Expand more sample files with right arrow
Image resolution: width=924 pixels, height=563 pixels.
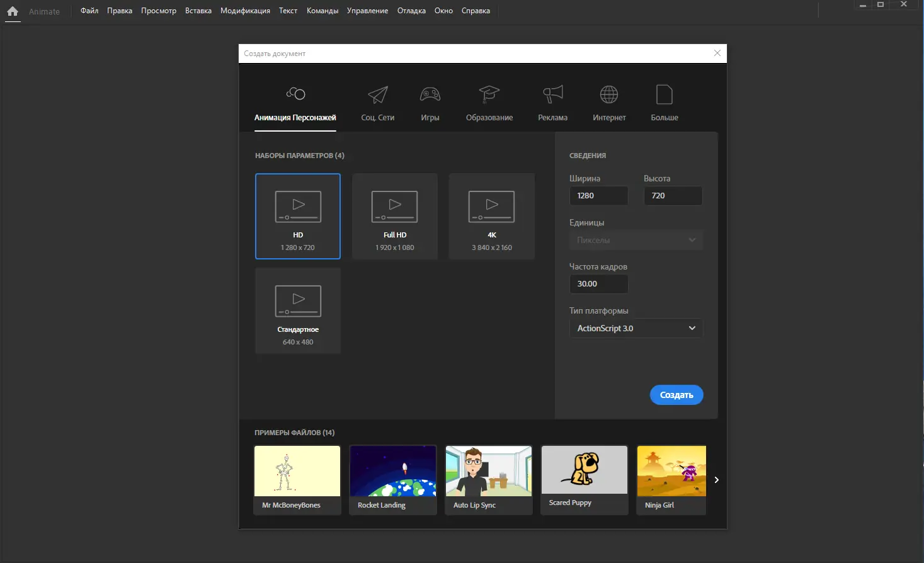pyautogui.click(x=716, y=479)
